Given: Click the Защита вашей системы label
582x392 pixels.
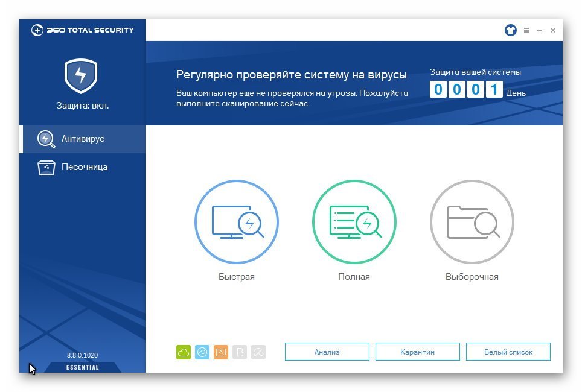Looking at the screenshot, I should tap(476, 72).
